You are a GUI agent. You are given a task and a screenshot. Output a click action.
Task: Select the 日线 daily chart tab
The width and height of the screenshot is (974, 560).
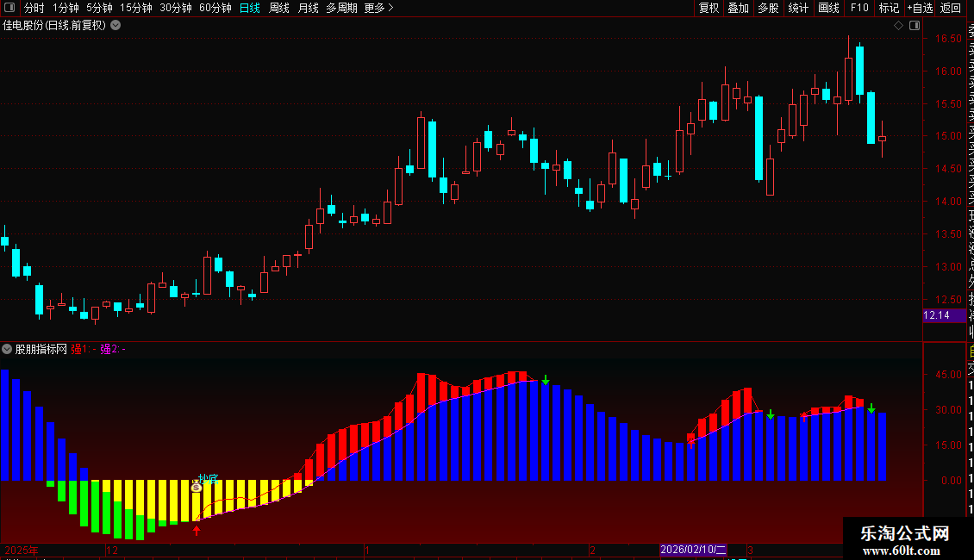pyautogui.click(x=250, y=8)
